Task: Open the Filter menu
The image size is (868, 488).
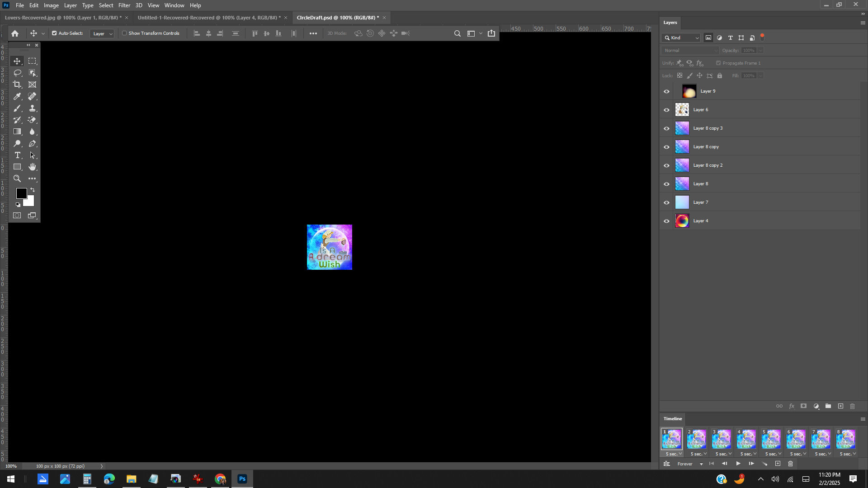Action: pyautogui.click(x=124, y=5)
